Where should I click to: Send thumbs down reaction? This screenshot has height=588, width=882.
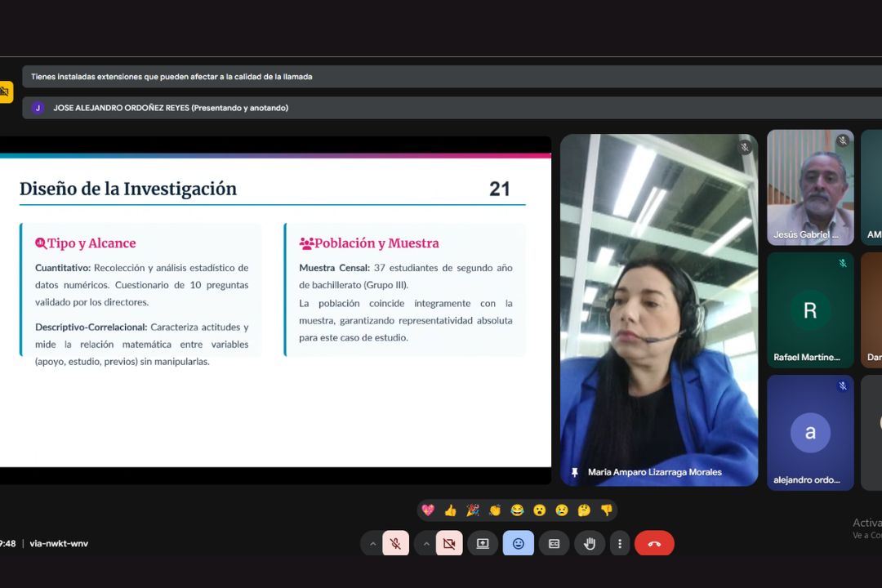[x=606, y=510]
